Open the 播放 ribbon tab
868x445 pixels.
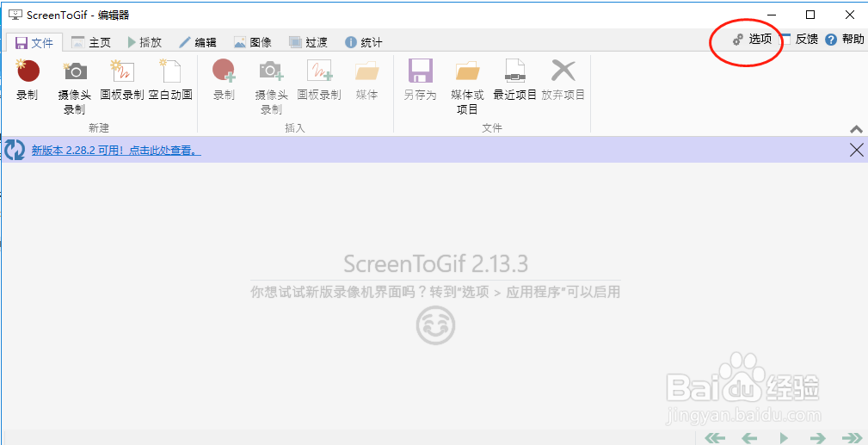145,42
